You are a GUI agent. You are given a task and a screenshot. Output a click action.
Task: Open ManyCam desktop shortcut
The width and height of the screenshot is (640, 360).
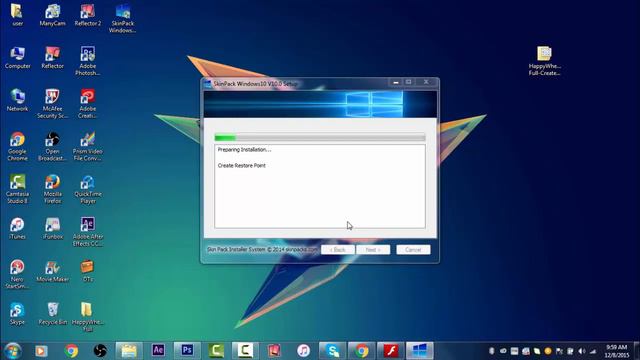[x=52, y=15]
